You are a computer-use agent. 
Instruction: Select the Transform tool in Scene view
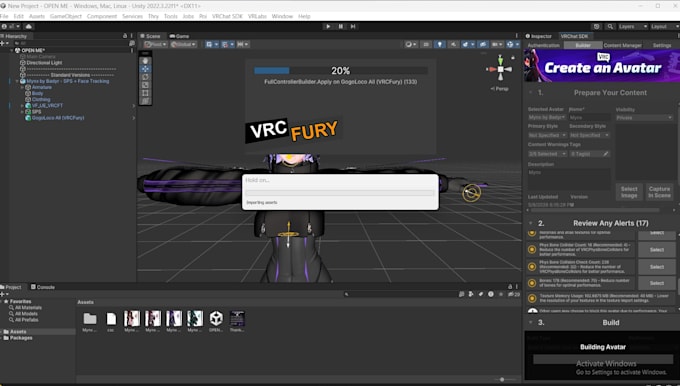pos(145,101)
